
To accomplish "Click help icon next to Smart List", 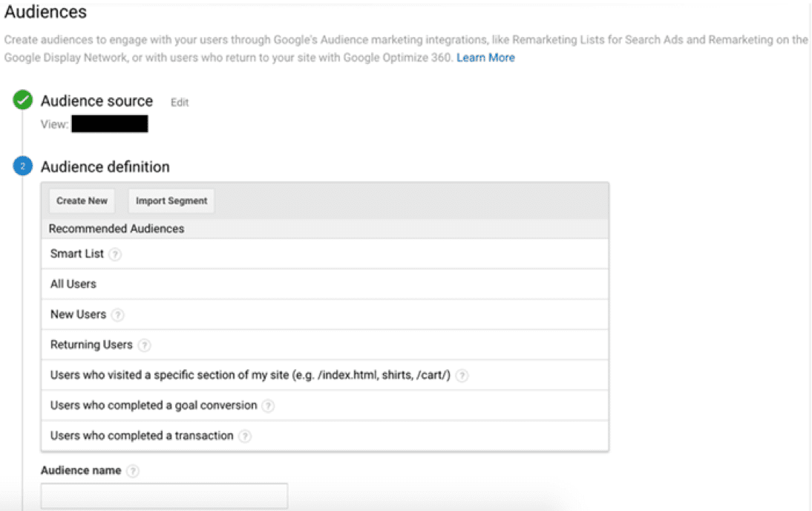I will 115,254.
